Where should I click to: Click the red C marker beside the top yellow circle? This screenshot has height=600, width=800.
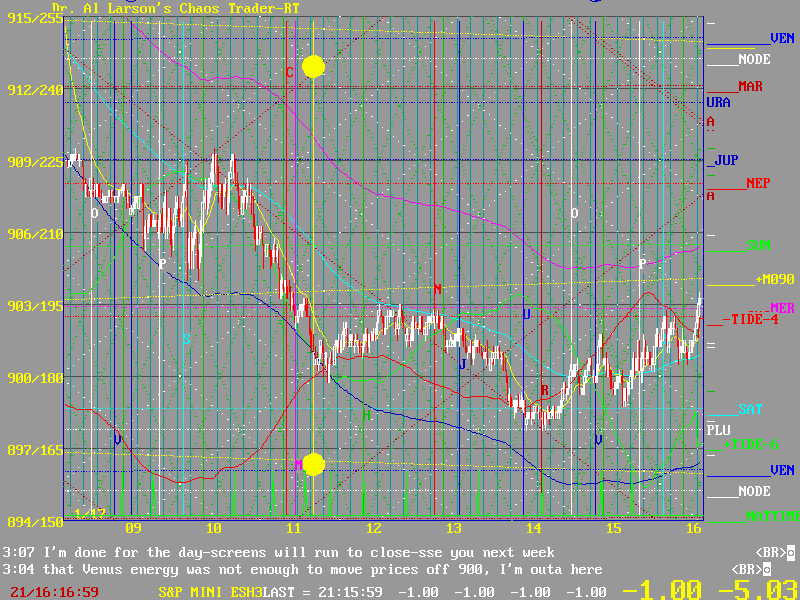(x=290, y=72)
